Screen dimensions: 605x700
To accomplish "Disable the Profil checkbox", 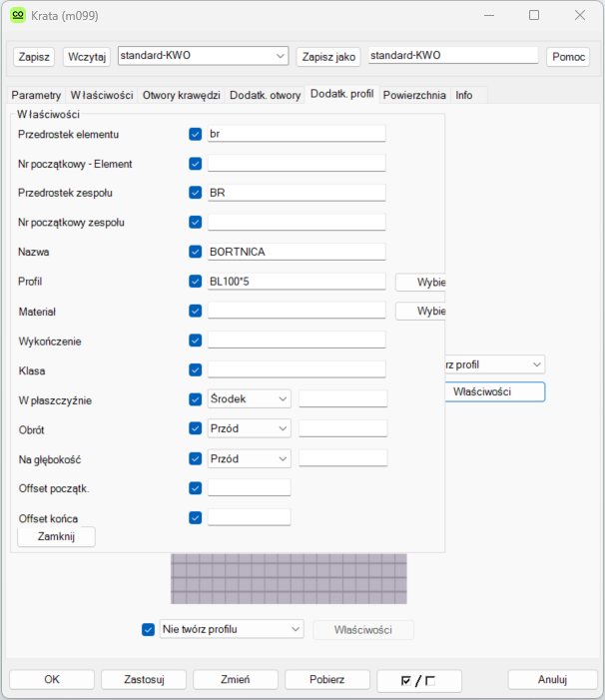I will pyautogui.click(x=196, y=282).
